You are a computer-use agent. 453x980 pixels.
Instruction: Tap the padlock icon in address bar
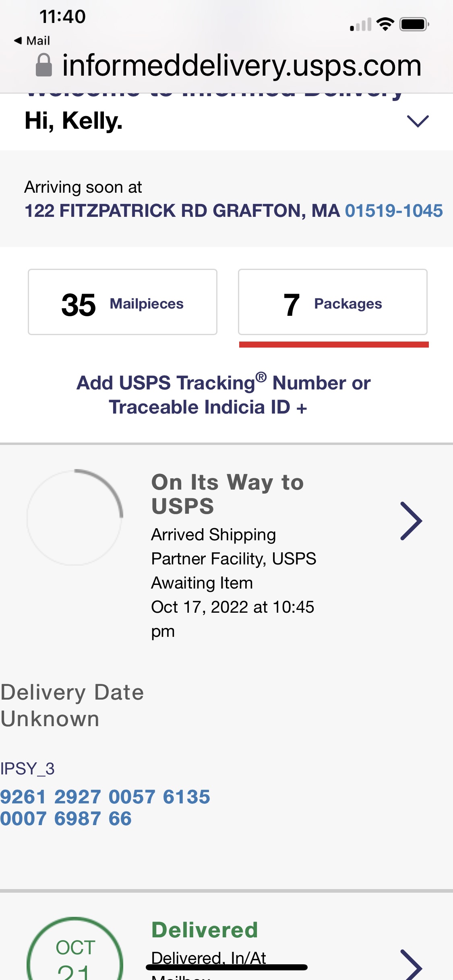44,65
